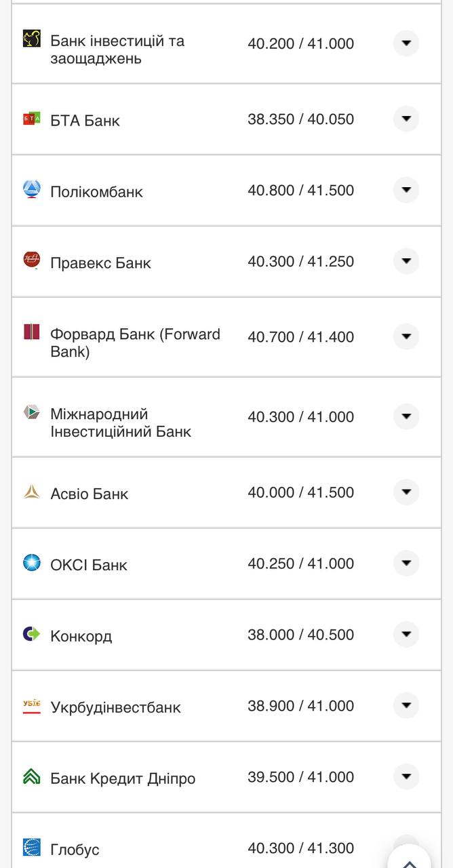Open the Правекс Банк link
Image resolution: width=453 pixels, height=868 pixels.
click(x=100, y=262)
